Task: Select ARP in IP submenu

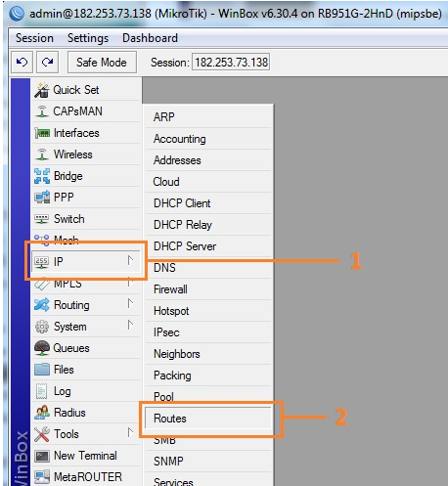Action: click(208, 117)
